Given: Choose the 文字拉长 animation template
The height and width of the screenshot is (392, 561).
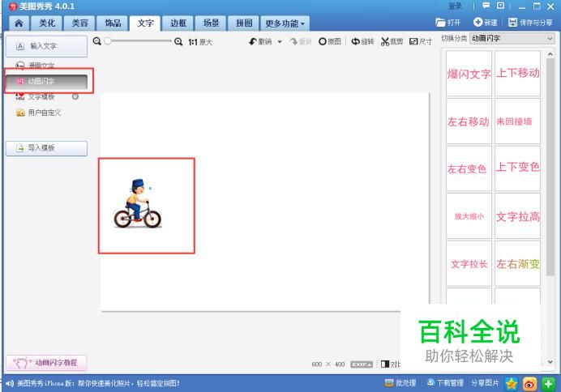Looking at the screenshot, I should [x=469, y=264].
